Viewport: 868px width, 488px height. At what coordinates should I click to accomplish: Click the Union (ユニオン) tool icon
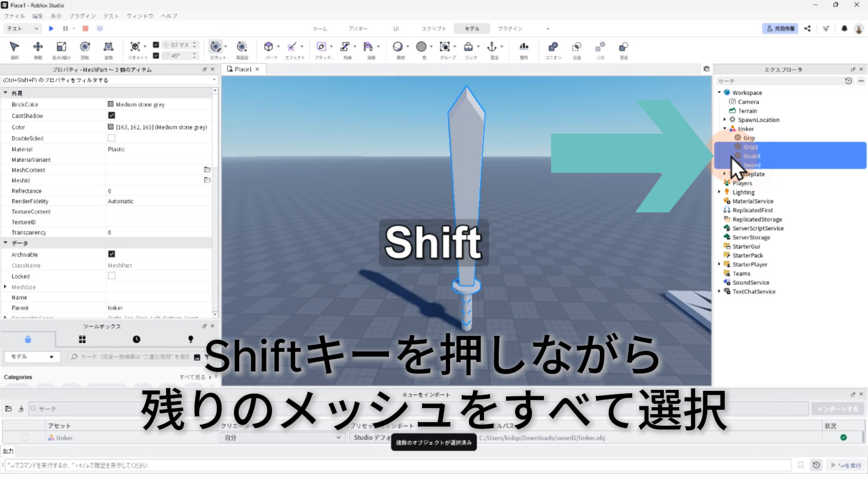tap(553, 47)
